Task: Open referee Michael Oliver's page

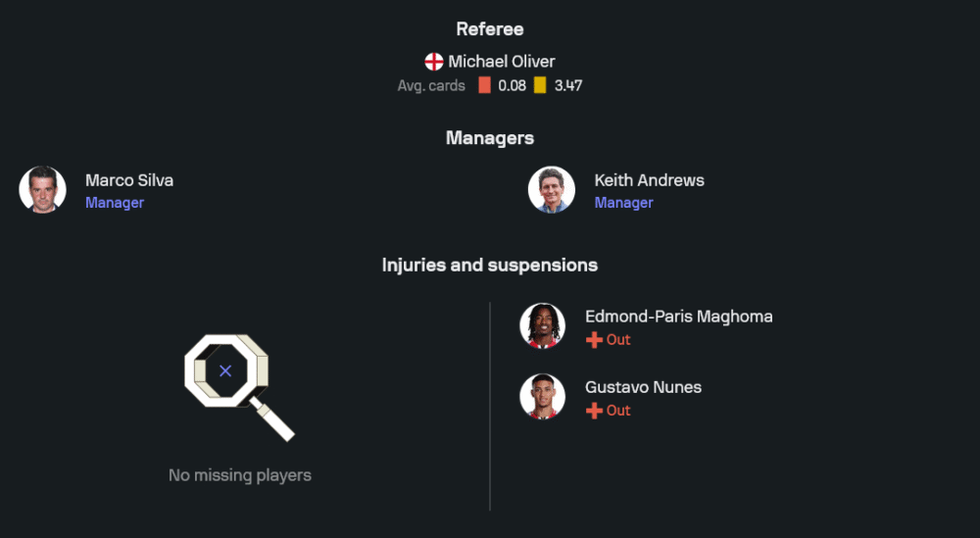Action: (502, 62)
